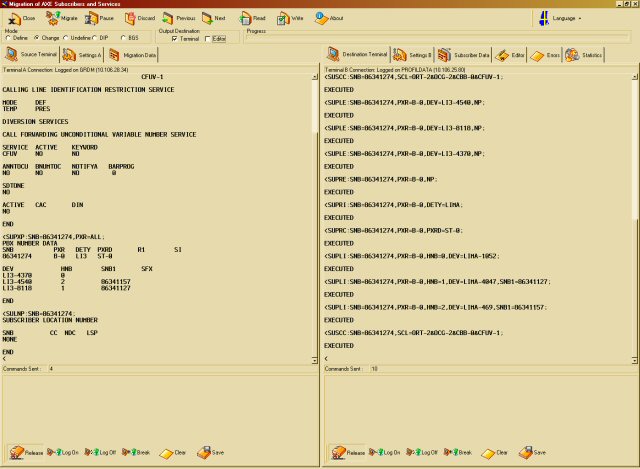Uncheck the Terminal output destination checkbox
The image size is (640, 469).
point(175,38)
